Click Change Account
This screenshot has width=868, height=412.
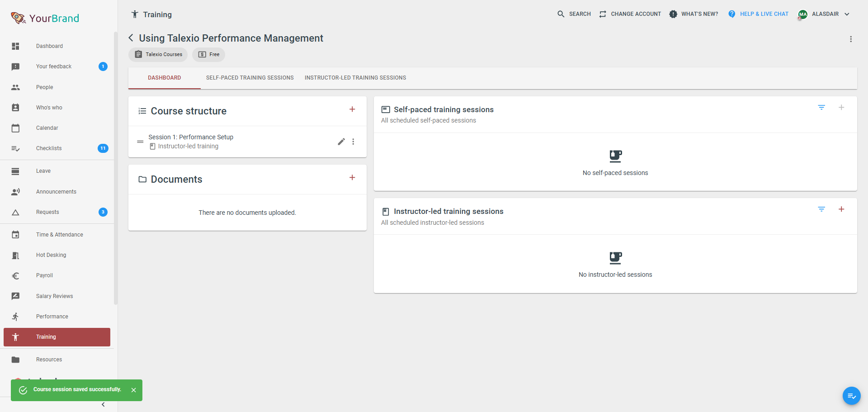click(x=630, y=14)
